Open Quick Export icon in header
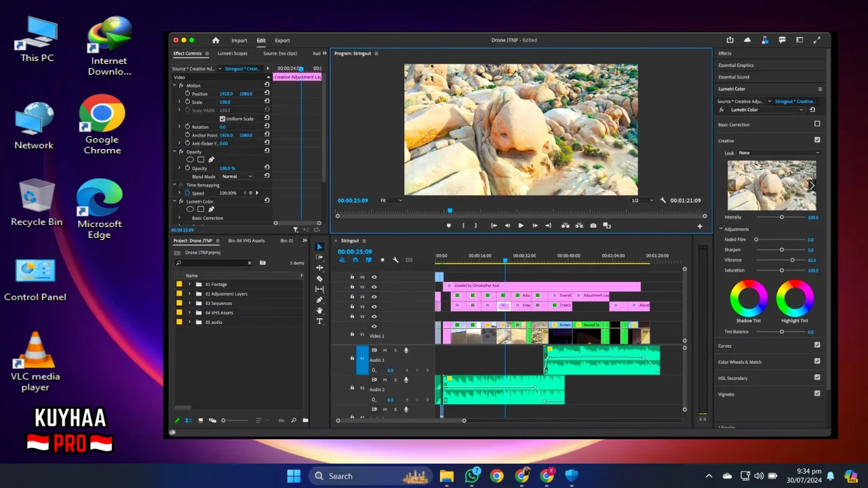868x488 pixels. click(730, 40)
